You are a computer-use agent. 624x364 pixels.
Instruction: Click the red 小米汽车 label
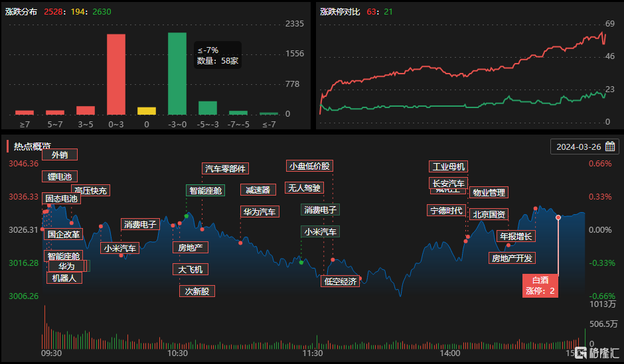click(x=119, y=249)
